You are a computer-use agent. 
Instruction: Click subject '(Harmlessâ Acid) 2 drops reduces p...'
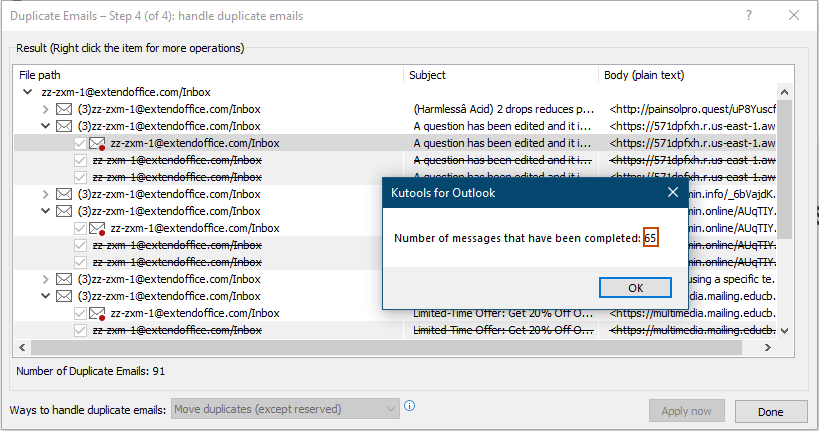click(504, 109)
